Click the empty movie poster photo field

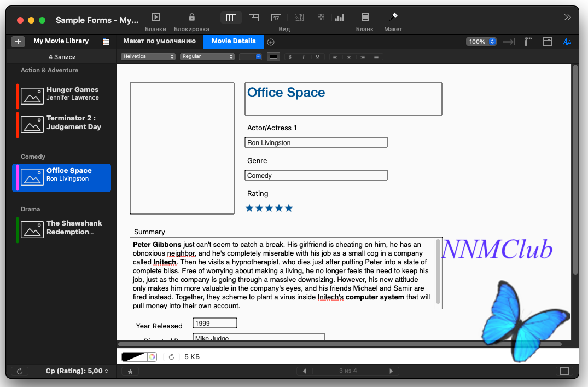click(x=182, y=148)
